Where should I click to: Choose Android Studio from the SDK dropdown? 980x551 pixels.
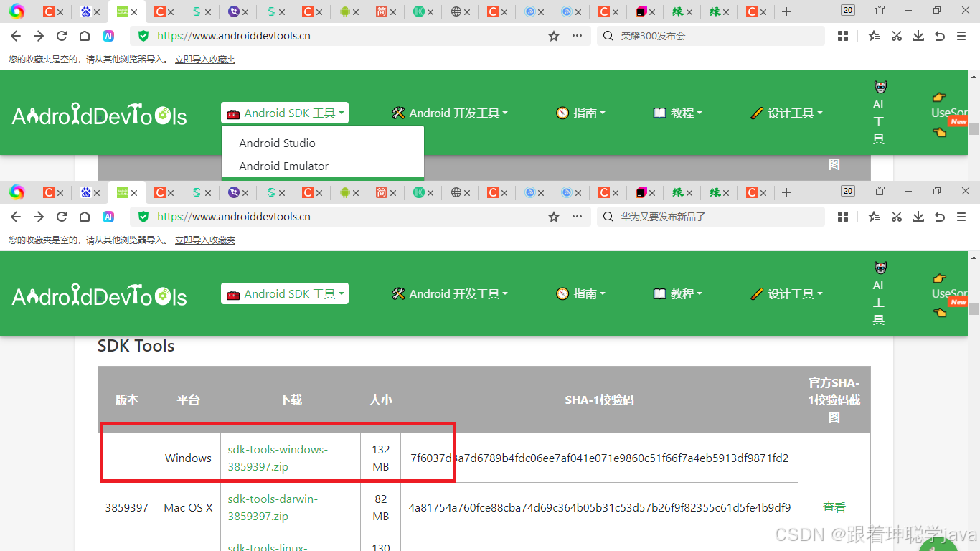277,143
